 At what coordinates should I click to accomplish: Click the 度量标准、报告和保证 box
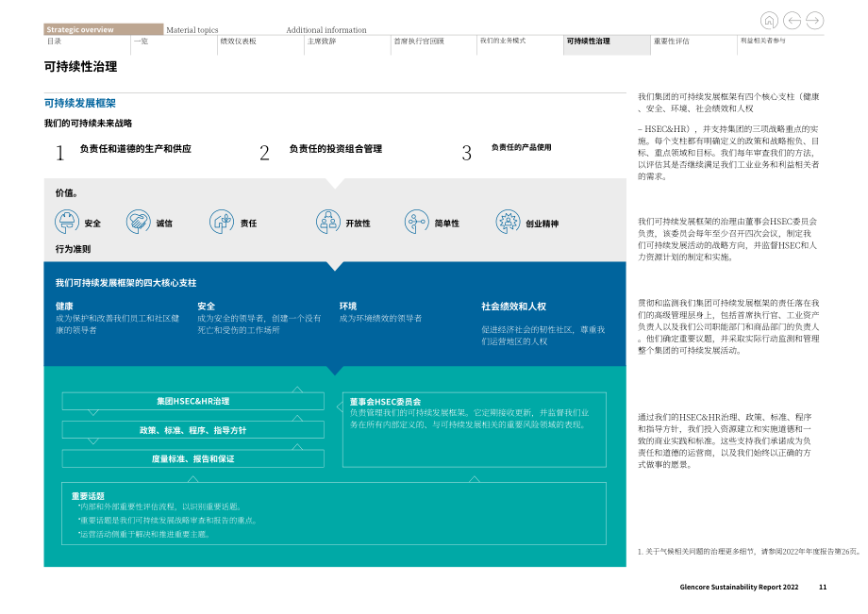[x=192, y=459]
